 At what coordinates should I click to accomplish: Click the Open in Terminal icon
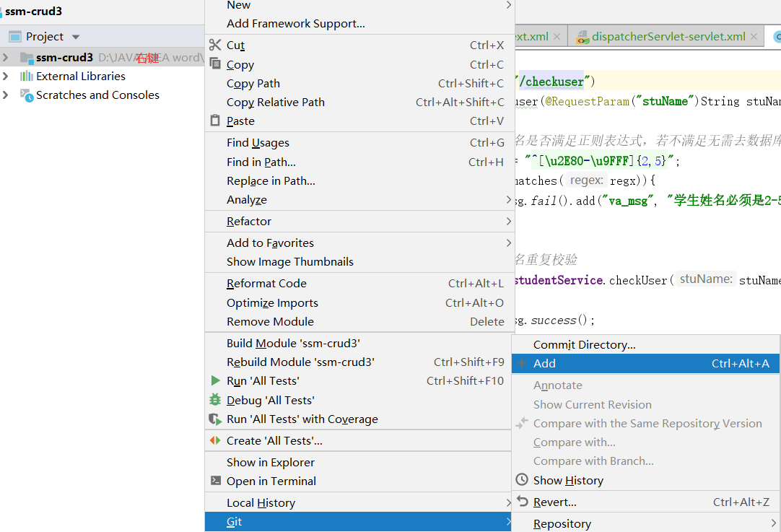[x=215, y=481]
